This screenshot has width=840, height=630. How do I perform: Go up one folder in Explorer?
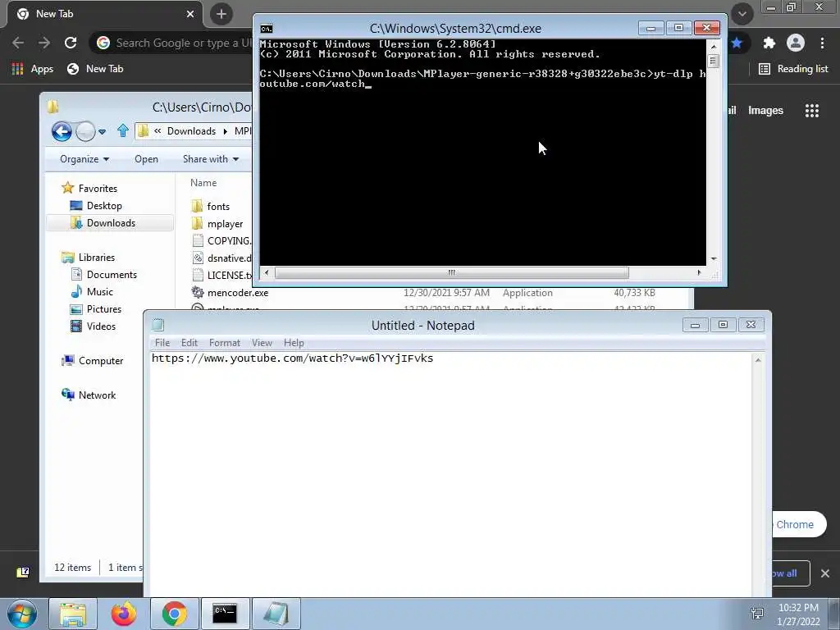pos(123,130)
